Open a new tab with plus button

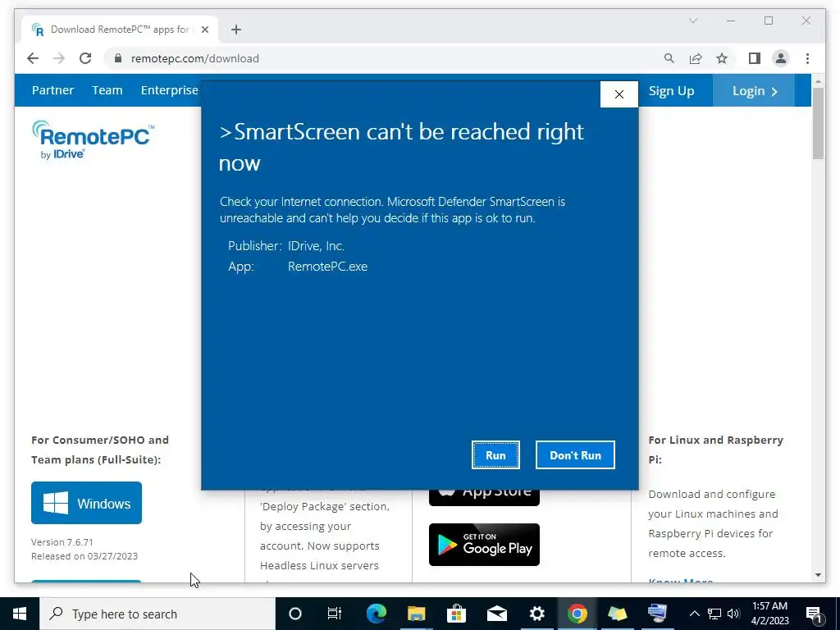236,30
